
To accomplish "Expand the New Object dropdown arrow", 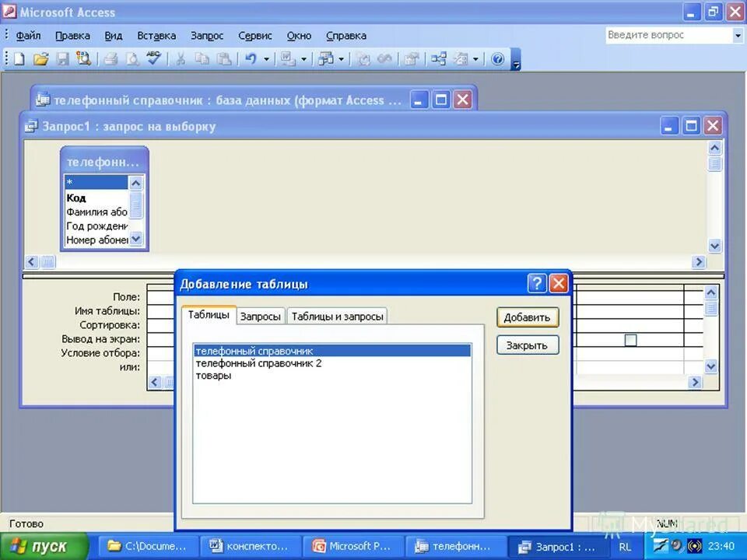I will [475, 60].
